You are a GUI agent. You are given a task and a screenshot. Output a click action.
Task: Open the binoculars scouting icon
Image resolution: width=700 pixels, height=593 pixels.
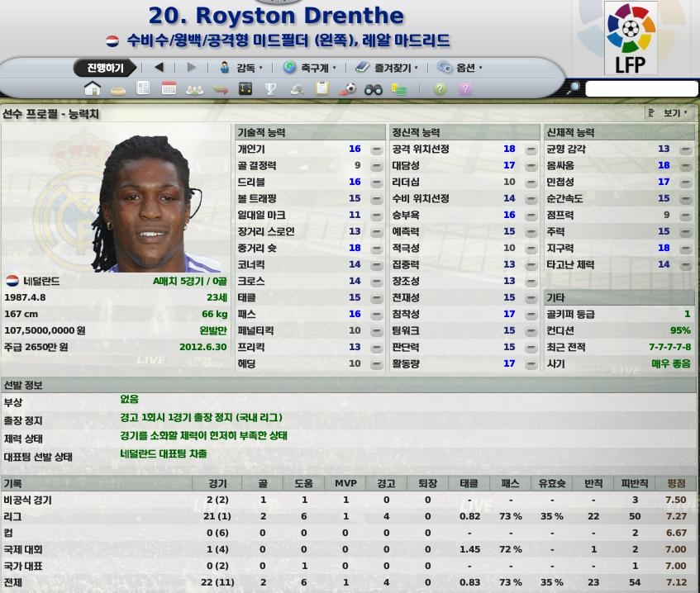pyautogui.click(x=374, y=90)
